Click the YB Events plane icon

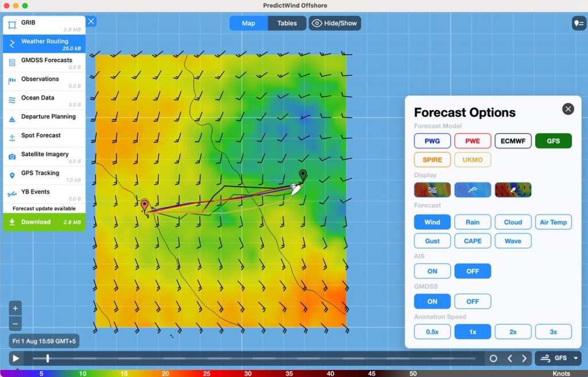point(12,194)
